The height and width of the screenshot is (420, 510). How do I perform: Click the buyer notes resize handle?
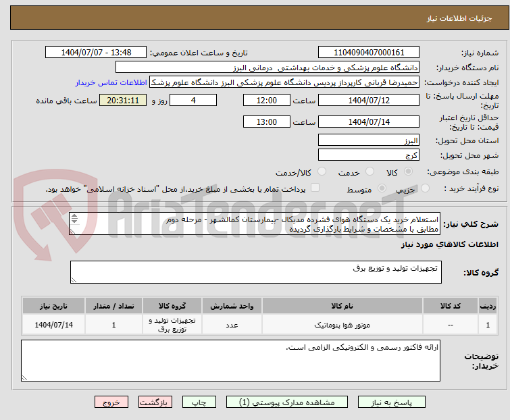pyautogui.click(x=26, y=377)
